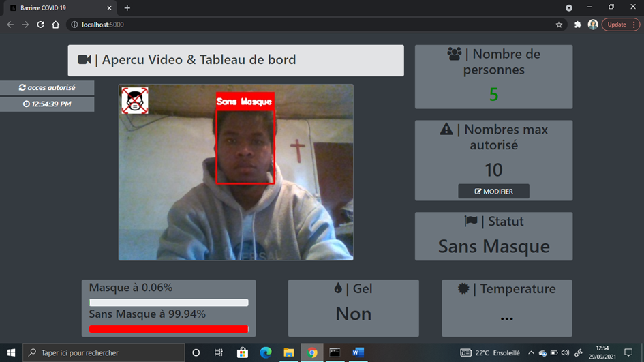Viewport: 644px width, 362px height.
Task: Open a new browser tab
Action: click(x=127, y=7)
